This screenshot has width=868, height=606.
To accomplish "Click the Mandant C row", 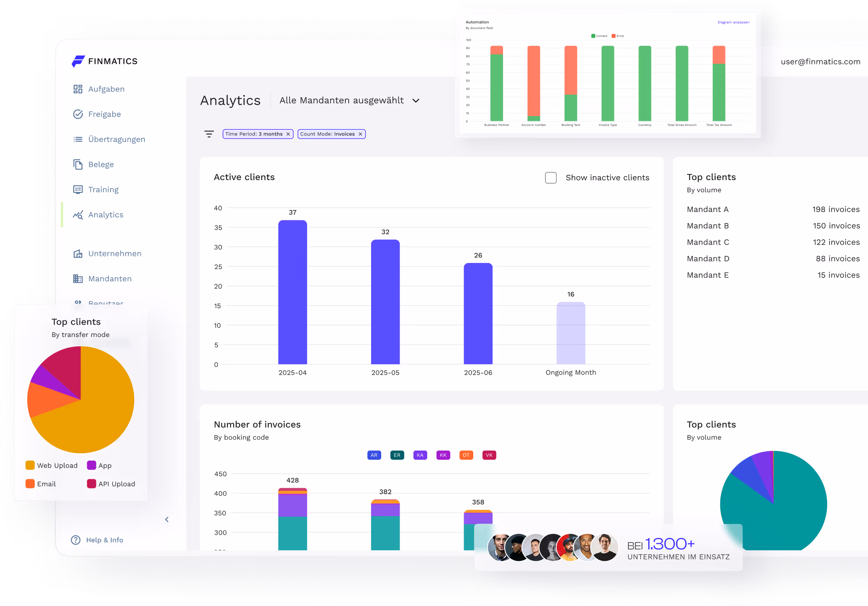I will (773, 242).
